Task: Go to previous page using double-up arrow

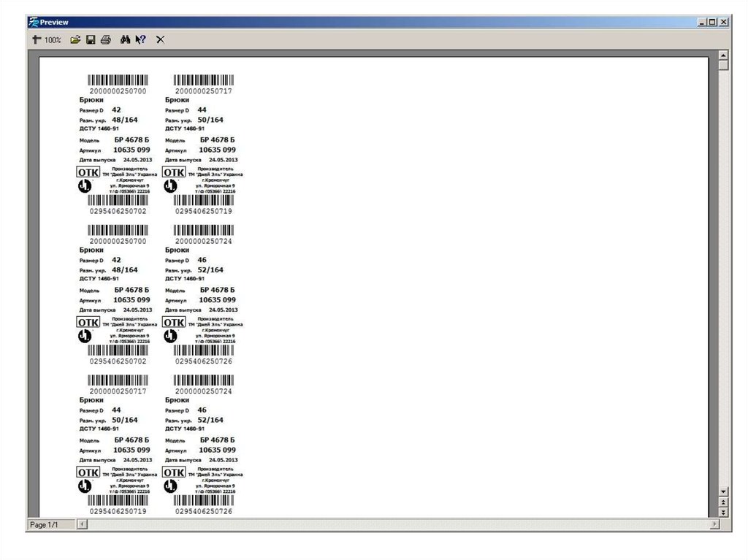Action: (723, 502)
